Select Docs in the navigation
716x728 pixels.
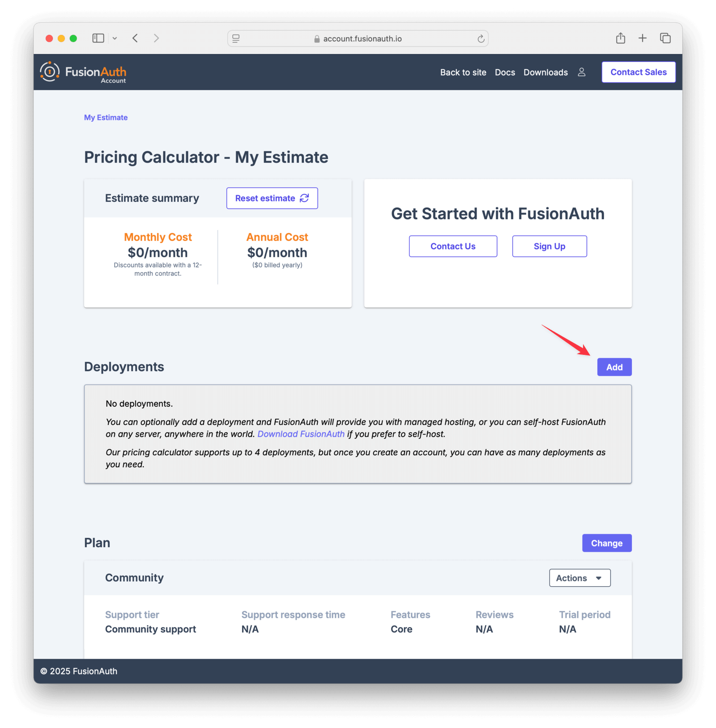point(505,72)
